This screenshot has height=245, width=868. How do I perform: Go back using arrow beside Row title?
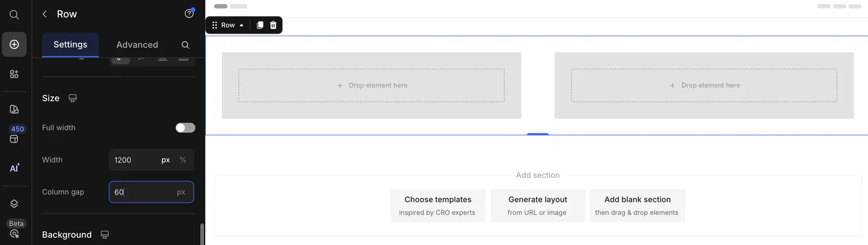[45, 14]
